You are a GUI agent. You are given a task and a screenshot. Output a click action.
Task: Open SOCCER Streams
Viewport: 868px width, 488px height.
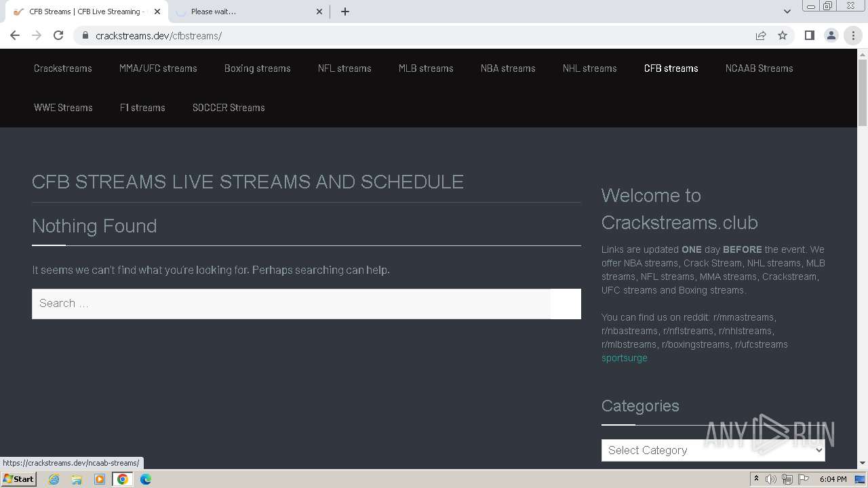(229, 108)
